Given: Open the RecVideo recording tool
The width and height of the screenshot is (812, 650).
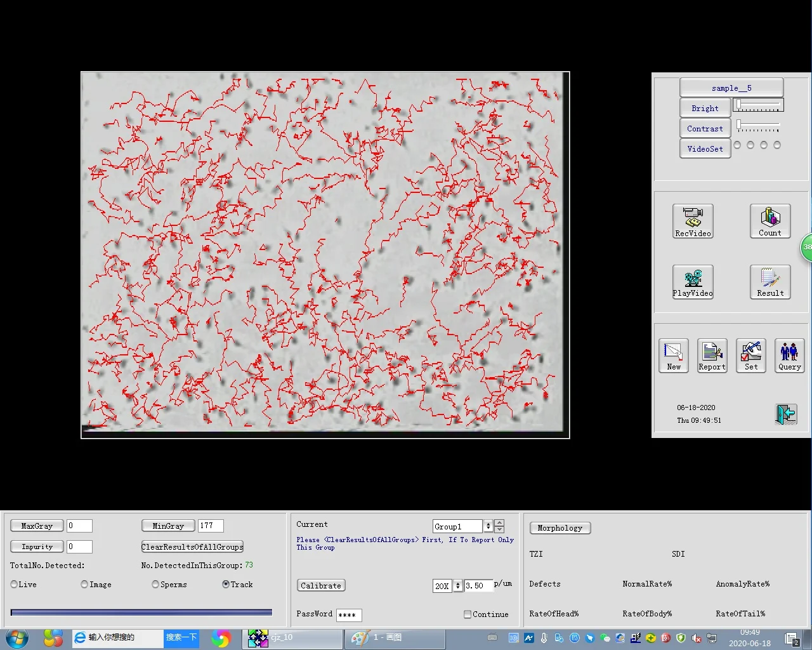Looking at the screenshot, I should click(693, 221).
